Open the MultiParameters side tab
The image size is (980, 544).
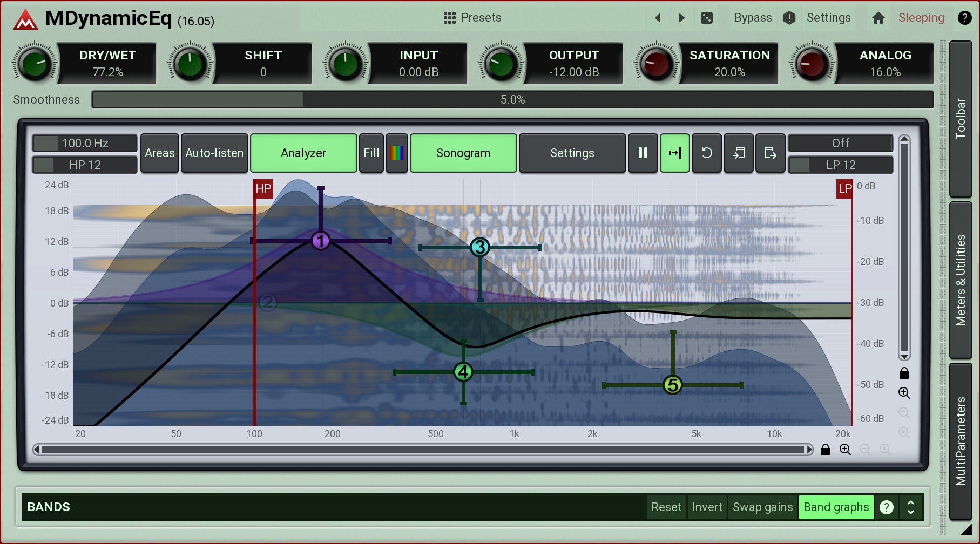961,441
